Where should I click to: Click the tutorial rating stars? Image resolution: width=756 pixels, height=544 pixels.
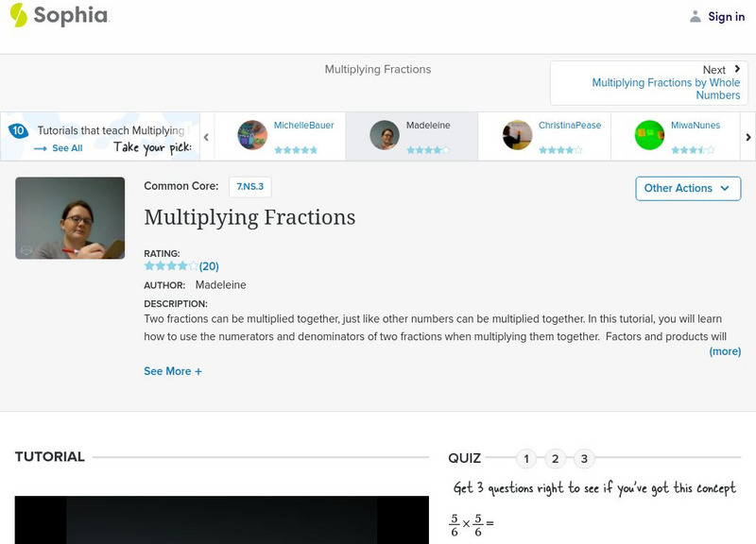(x=170, y=266)
